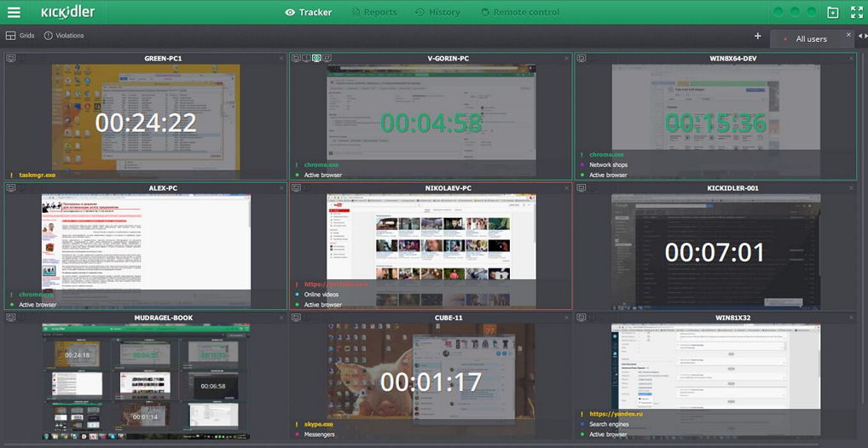Click the monitor icon on ALEX-PC cell
Screen dimensions: 868x448
pyautogui.click(x=10, y=188)
